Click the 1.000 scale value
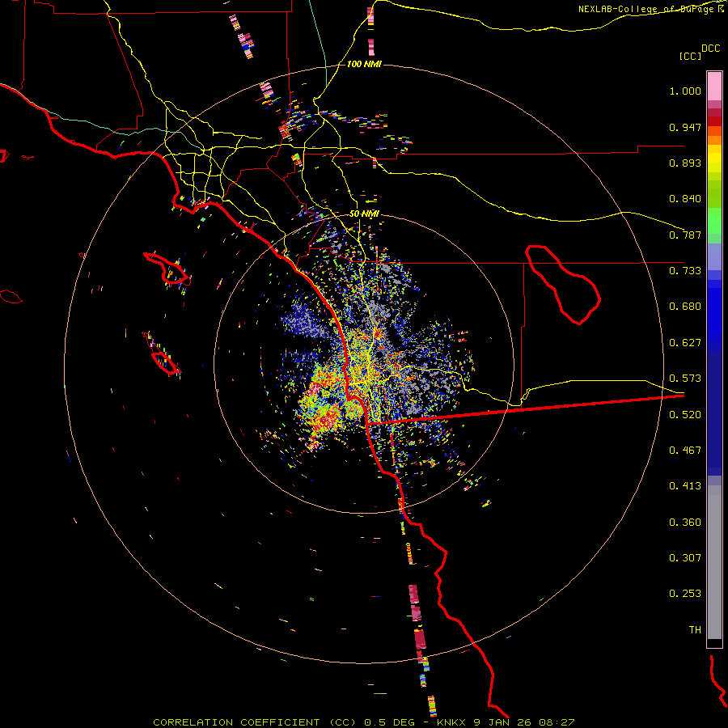 [685, 91]
